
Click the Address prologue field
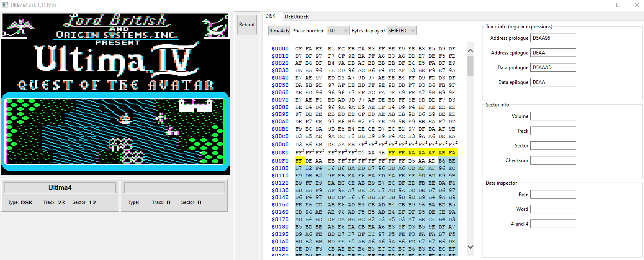[553, 38]
